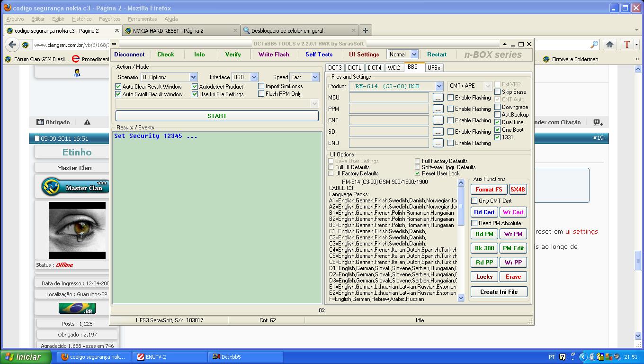Click the user profile icon above Obrigado

pos(77,73)
